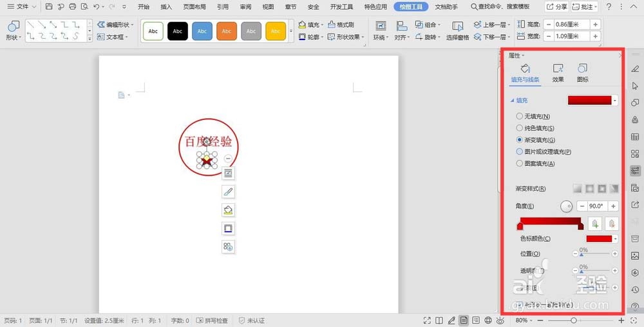Click the full screen icon in status bar
644x327 pixels.
[427, 321]
